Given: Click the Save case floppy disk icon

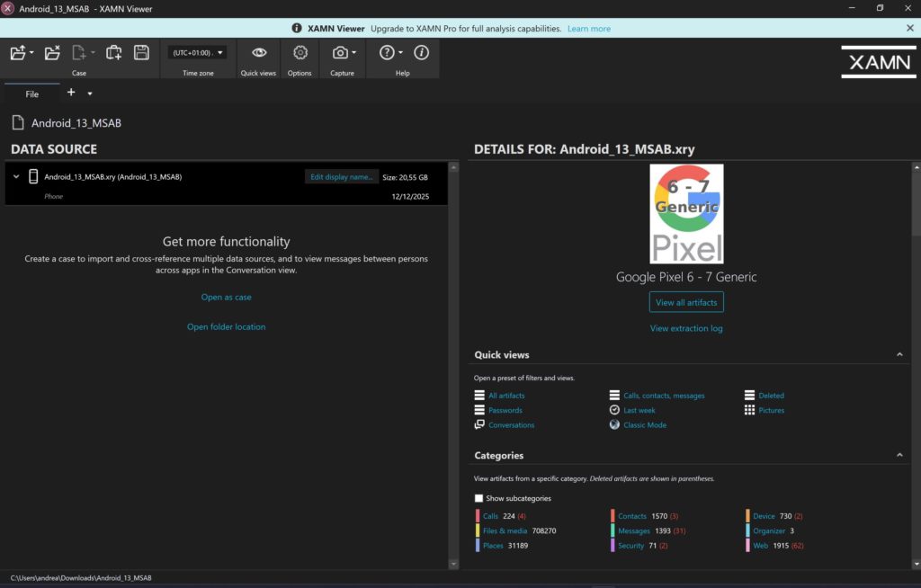Looking at the screenshot, I should [141, 53].
